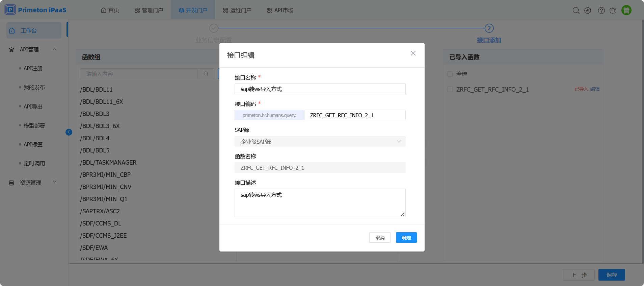The image size is (644, 286).
Task: Check the 全选 checkbox
Action: tap(450, 74)
